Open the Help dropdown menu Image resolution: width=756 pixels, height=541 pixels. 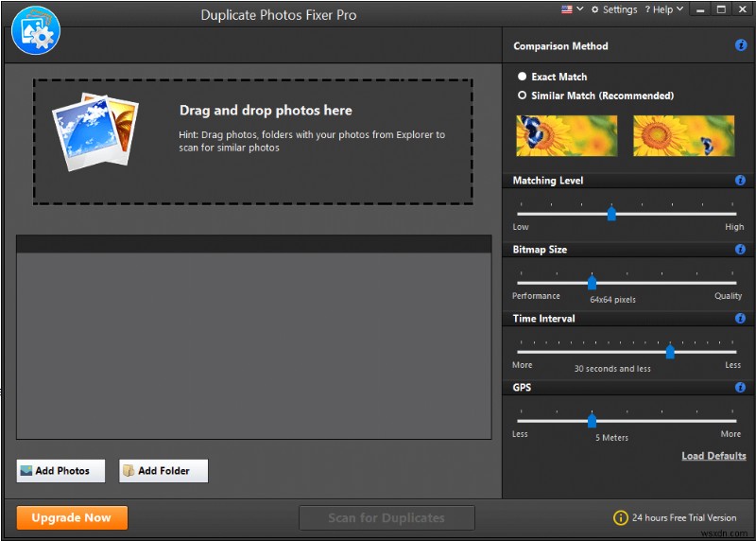pyautogui.click(x=664, y=9)
